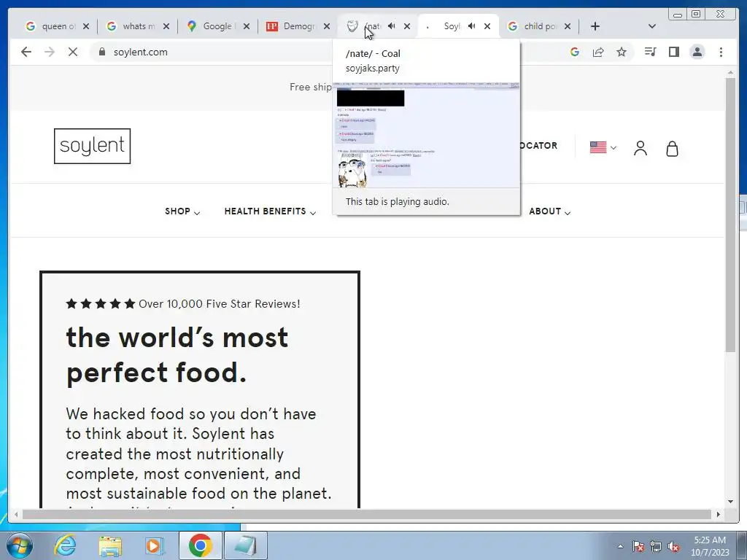747x560 pixels.
Task: Go back to the previous page
Action: point(26,52)
